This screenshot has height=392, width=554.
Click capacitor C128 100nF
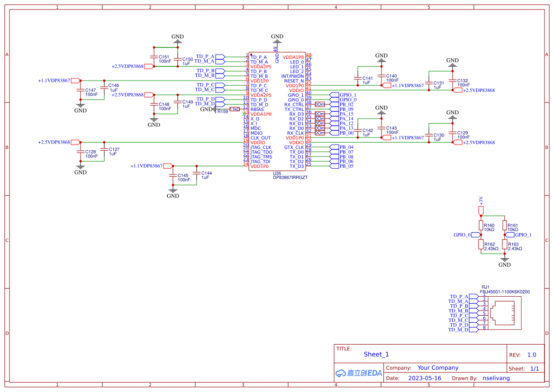coord(81,152)
